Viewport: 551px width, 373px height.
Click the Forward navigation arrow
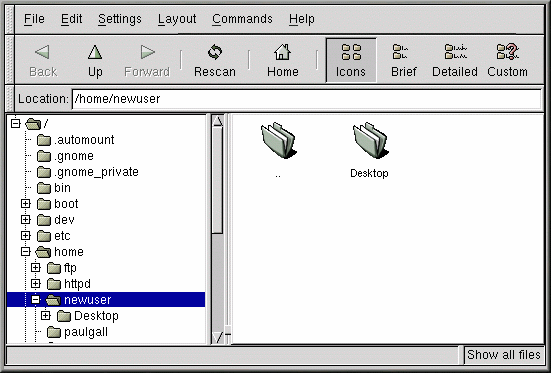point(147,52)
